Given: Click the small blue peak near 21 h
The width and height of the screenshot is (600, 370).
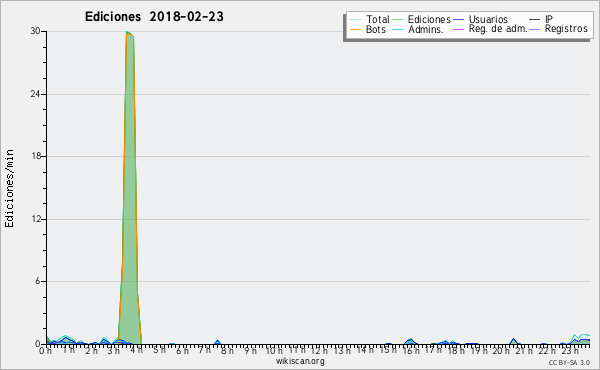Looking at the screenshot, I should tap(514, 341).
